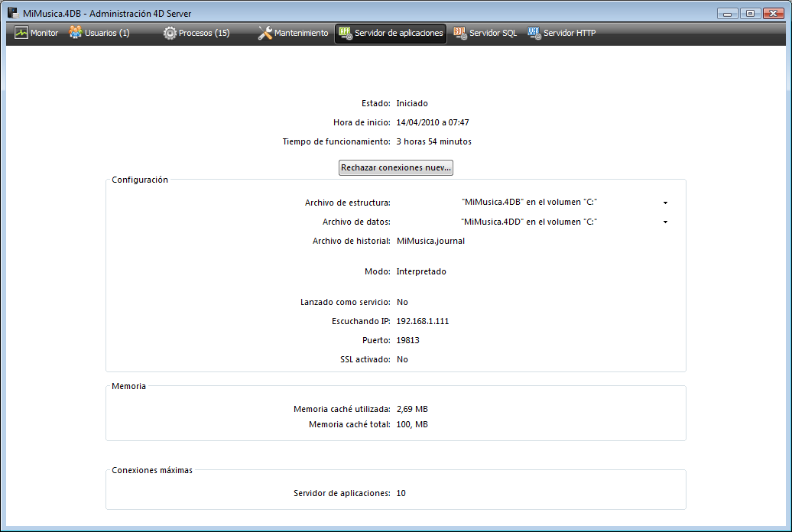
Task: Click the Usuarios people icon
Action: coord(75,33)
